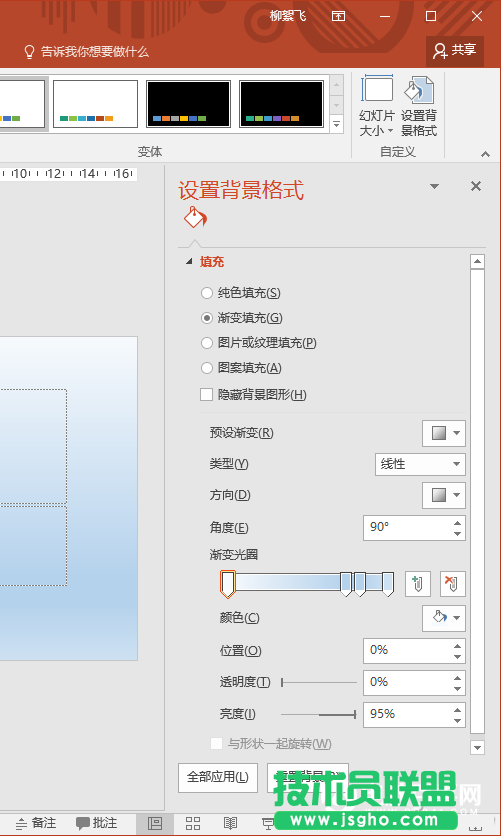The image size is (501, 836).
Task: Open Slide Size (幻灯片大小) menu
Action: (x=377, y=107)
